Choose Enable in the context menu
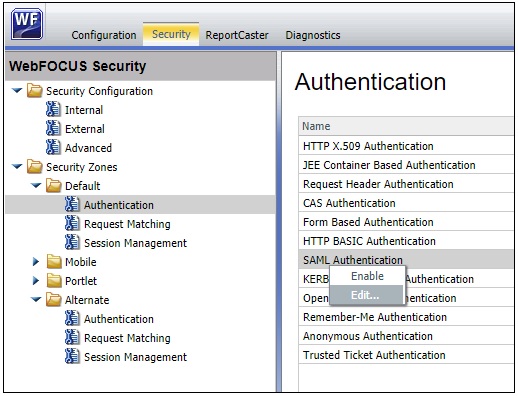This screenshot has width=518, height=396. point(367,276)
